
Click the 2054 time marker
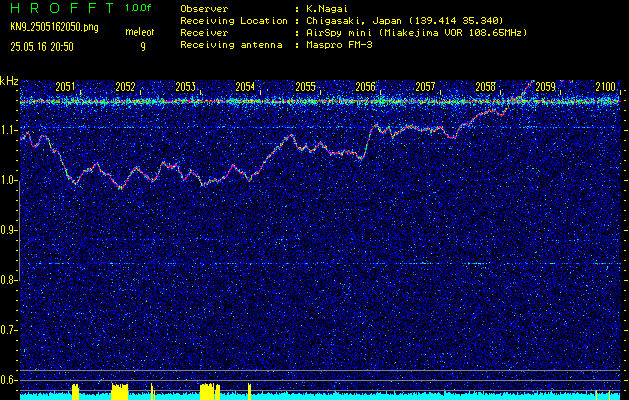pos(245,87)
